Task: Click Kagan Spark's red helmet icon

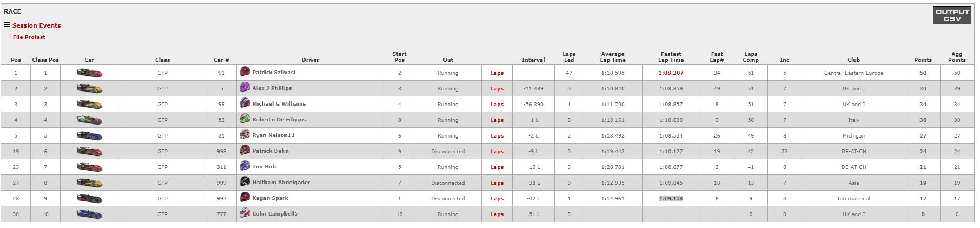Action: pyautogui.click(x=245, y=197)
